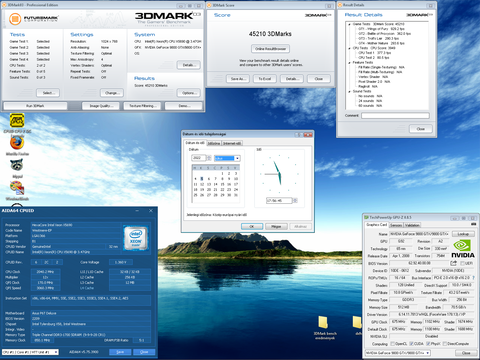480x360 pixels.
Task: Click the Intel Xeon badge in AIDA64
Action: [x=136, y=238]
